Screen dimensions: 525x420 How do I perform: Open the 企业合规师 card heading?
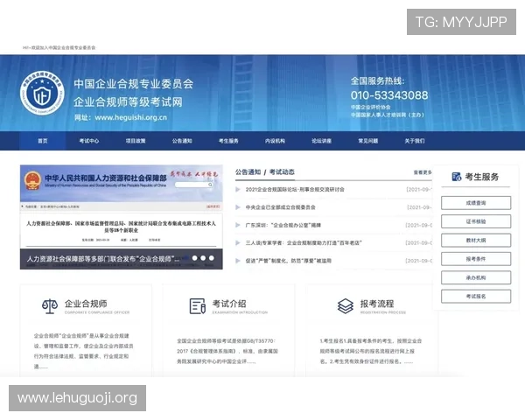pyautogui.click(x=86, y=304)
